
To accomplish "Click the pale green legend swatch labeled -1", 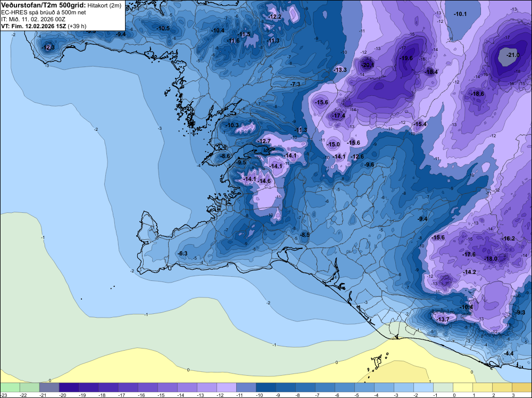I will click(443, 387).
